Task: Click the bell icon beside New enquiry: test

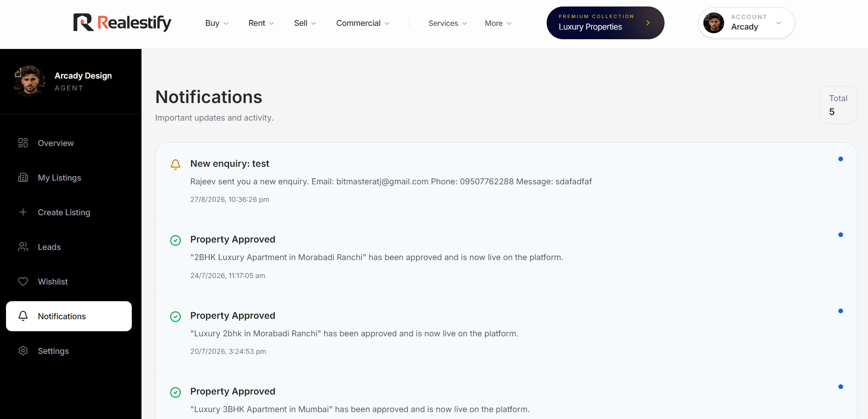Action: pos(175,164)
